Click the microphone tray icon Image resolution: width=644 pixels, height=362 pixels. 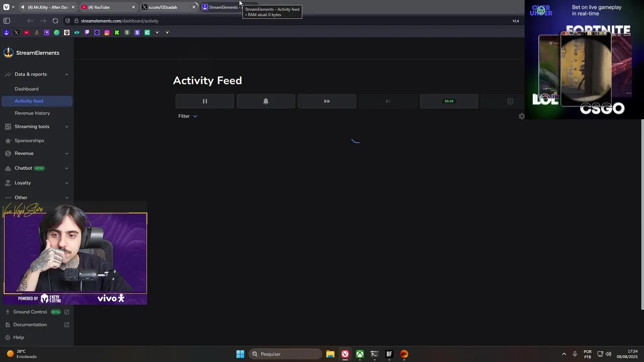point(575,354)
